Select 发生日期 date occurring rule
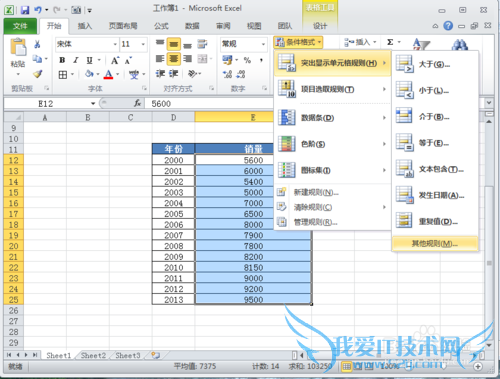The width and height of the screenshot is (500, 379). pos(435,195)
